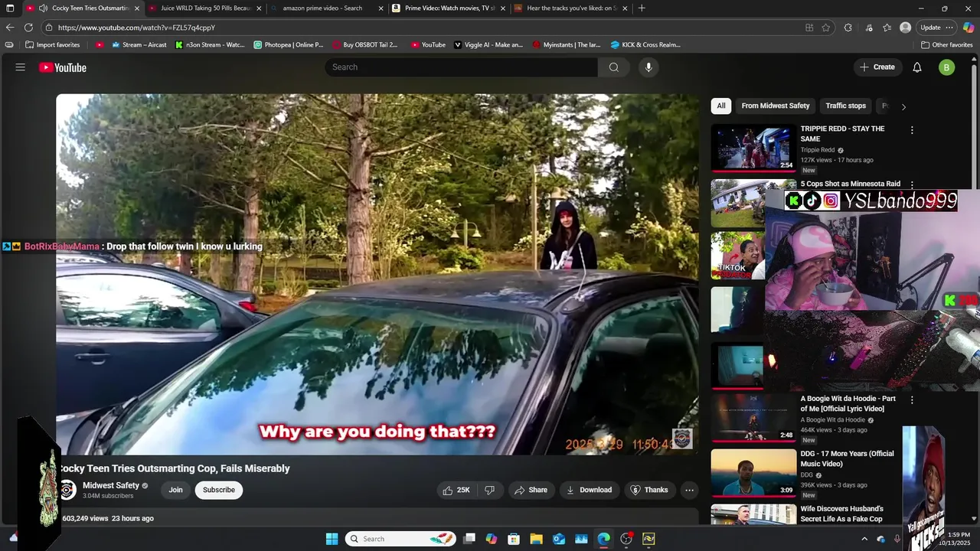
Task: Share this video
Action: (x=531, y=490)
